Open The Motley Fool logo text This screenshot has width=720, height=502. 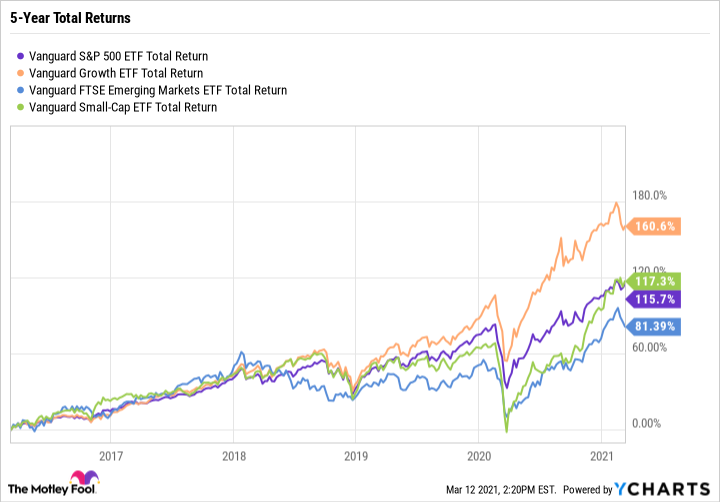click(x=52, y=489)
